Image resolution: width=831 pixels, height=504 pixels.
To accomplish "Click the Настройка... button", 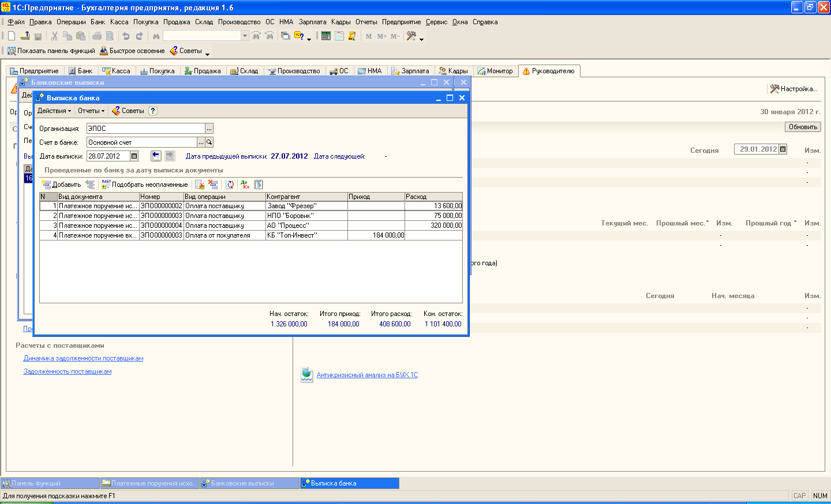I will [794, 89].
